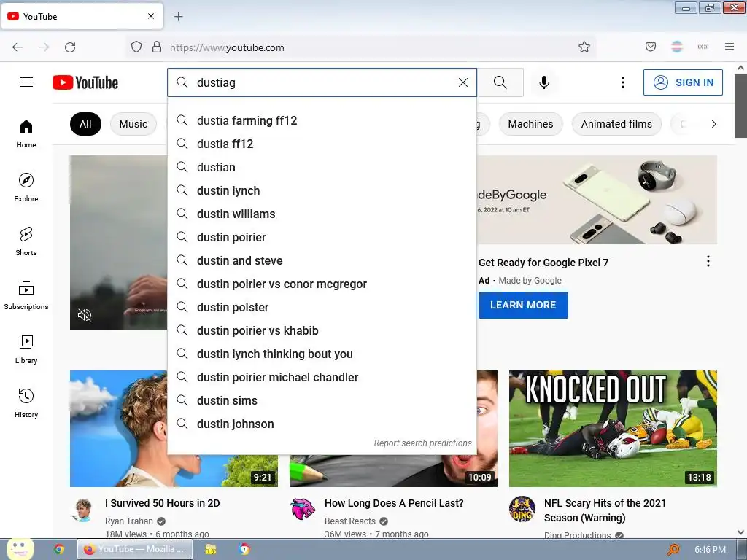Select the Music filter chip
This screenshot has width=747, height=560.
[x=133, y=124]
